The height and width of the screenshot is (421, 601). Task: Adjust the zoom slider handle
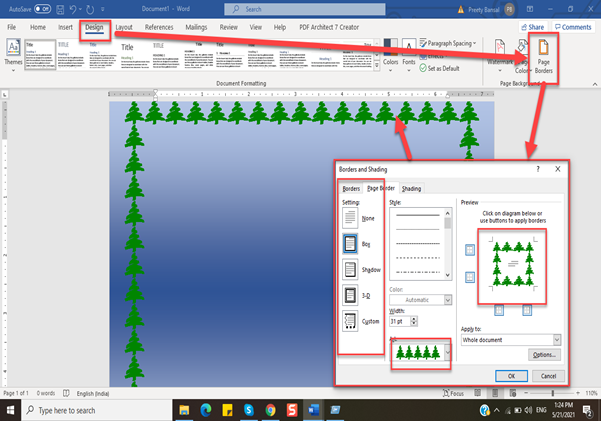[552, 393]
